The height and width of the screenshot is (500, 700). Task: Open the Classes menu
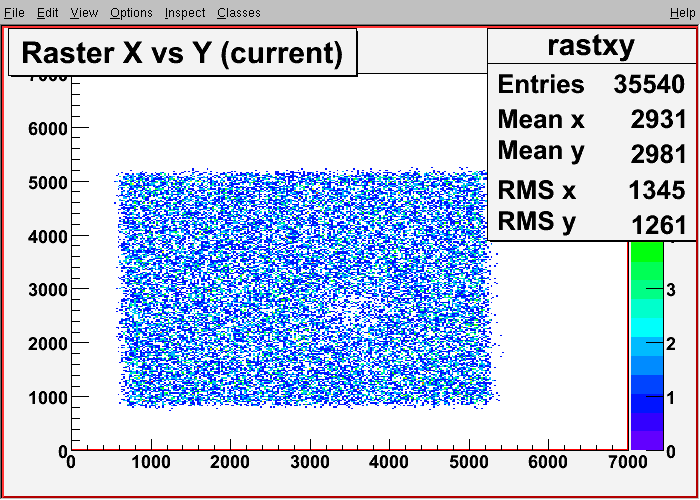[x=239, y=13]
